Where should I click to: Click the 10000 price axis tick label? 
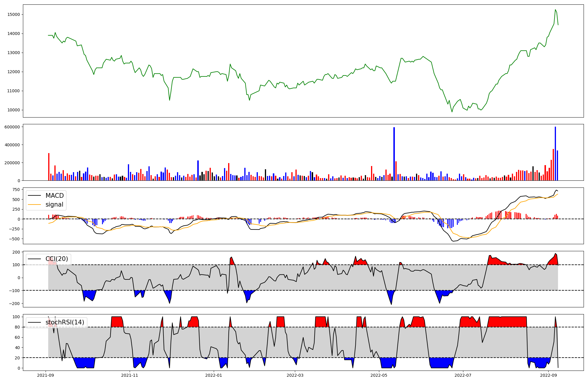tap(14, 110)
